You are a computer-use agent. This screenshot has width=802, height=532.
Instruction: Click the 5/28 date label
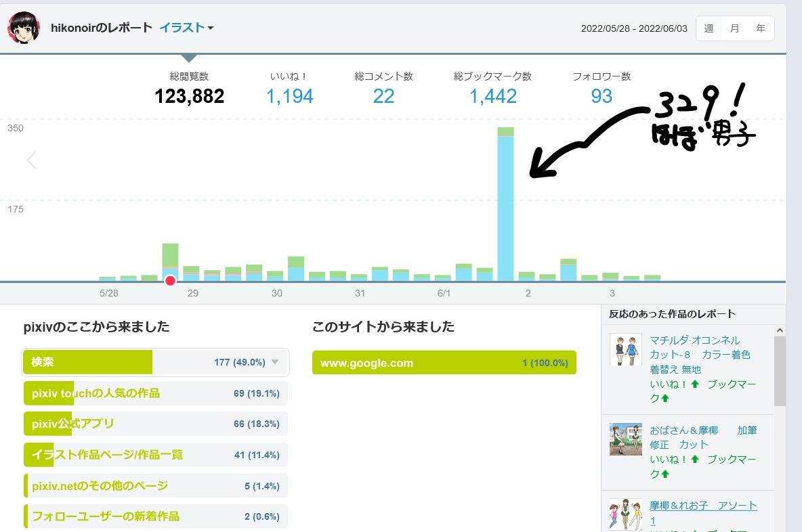[109, 293]
